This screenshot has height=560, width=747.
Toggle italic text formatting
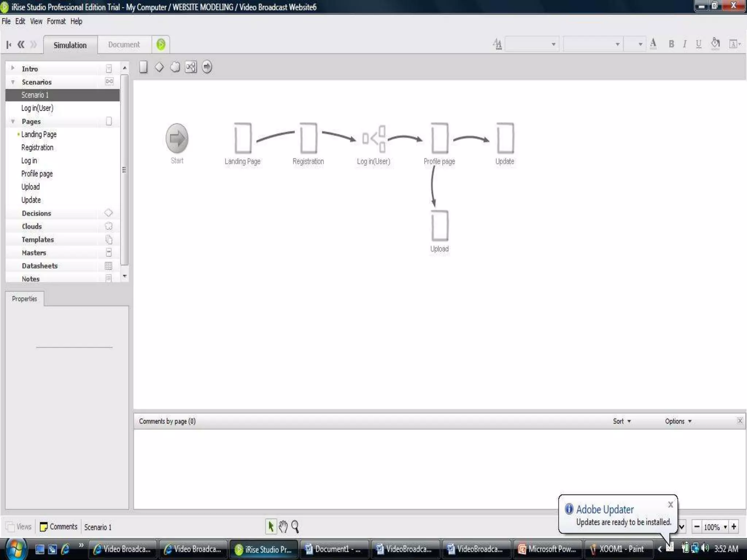[685, 44]
